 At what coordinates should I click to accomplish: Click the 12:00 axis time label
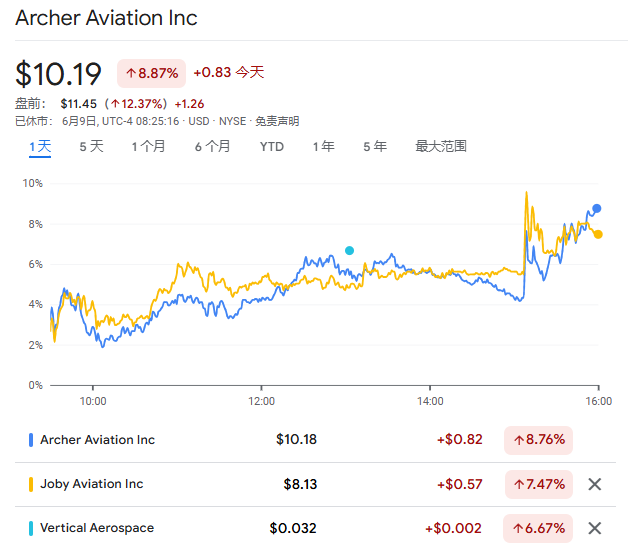262,401
